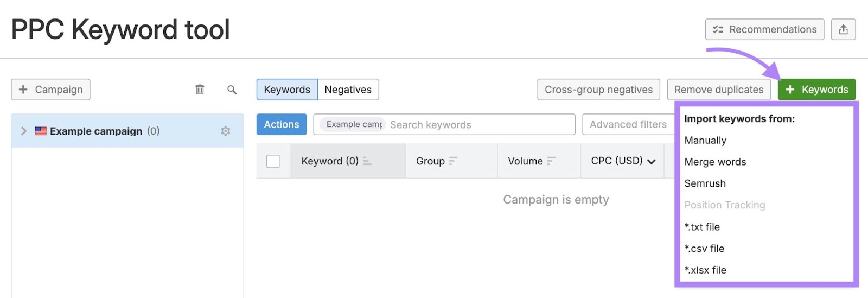
Task: Select Merge words import option
Action: tap(715, 162)
